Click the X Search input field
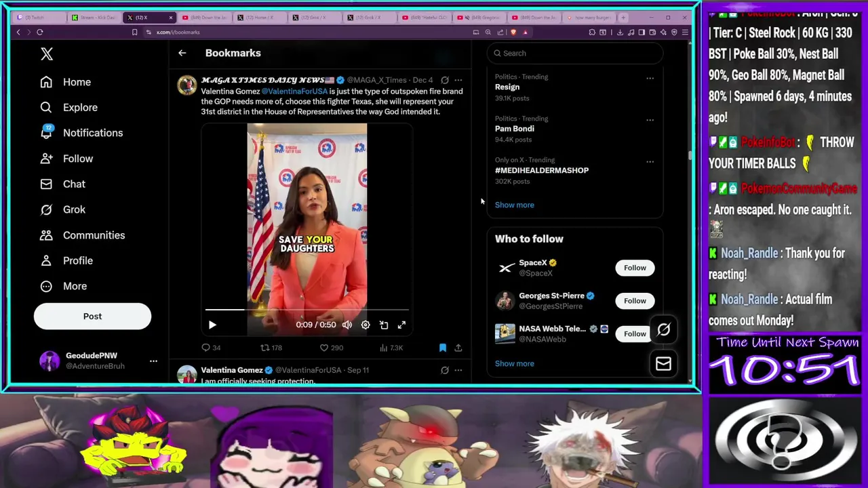Screen dimensions: 868x488 tap(575, 53)
